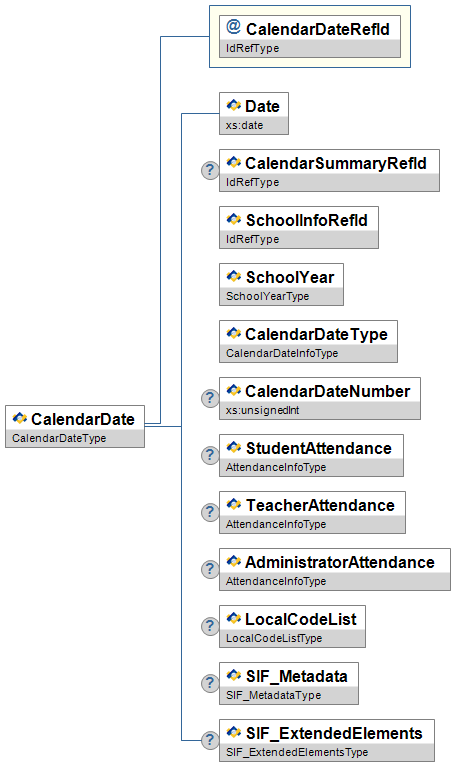The image size is (473, 766).
Task: Open the SchoolYearType type label
Action: (x=267, y=296)
